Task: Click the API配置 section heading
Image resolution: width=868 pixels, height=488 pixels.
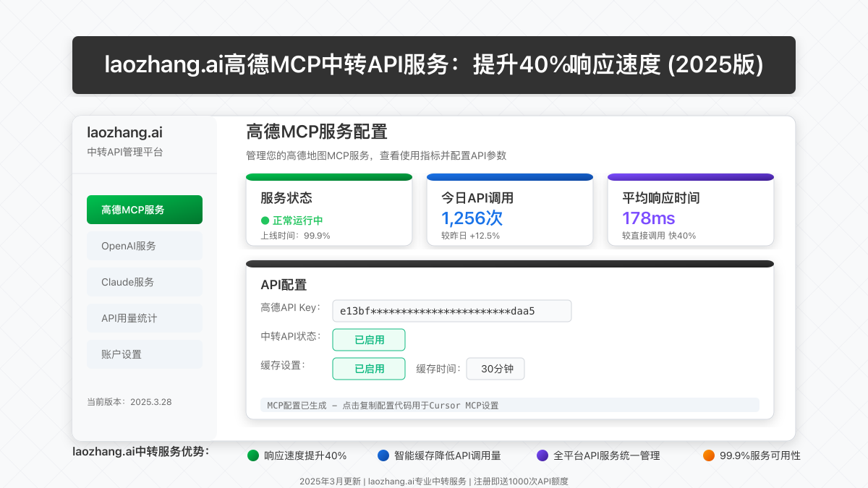Action: [284, 285]
